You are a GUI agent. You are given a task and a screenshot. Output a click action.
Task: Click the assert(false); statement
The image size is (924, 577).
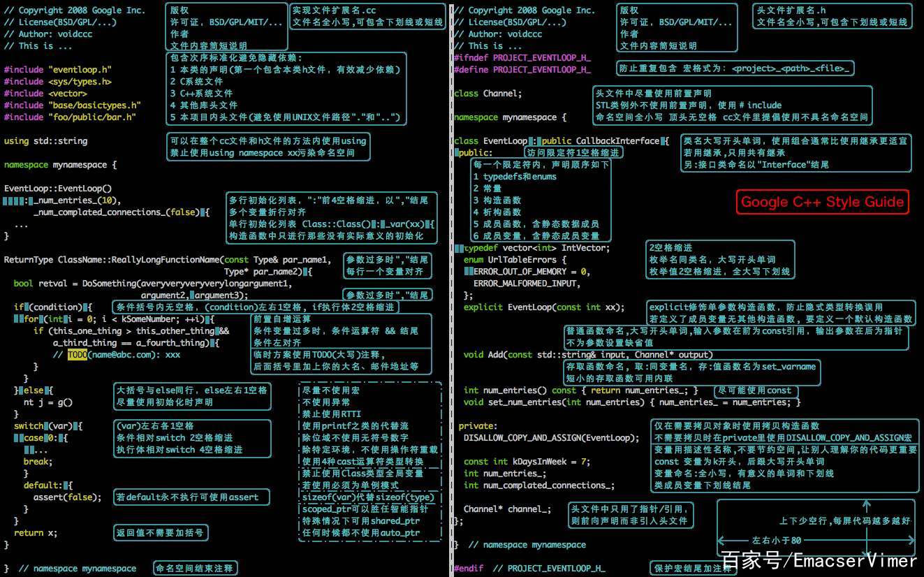click(68, 497)
